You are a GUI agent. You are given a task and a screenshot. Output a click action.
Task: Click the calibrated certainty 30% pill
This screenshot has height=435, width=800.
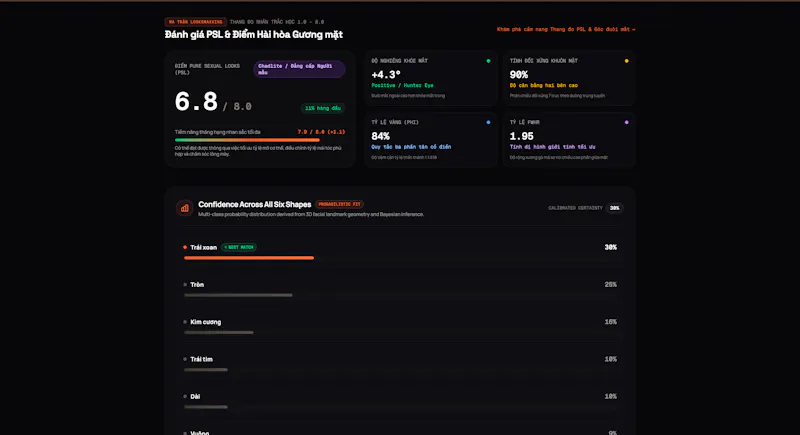[x=615, y=208]
